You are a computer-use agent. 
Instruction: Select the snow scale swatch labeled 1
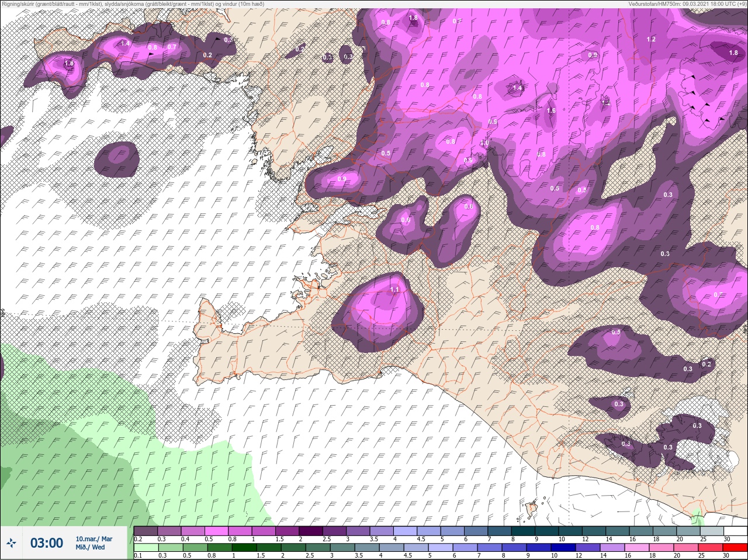click(264, 531)
